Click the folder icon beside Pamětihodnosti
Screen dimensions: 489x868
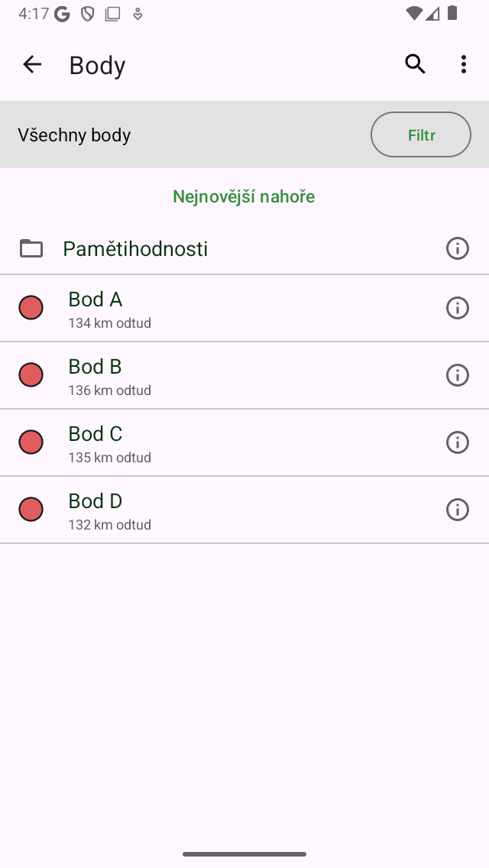click(31, 248)
